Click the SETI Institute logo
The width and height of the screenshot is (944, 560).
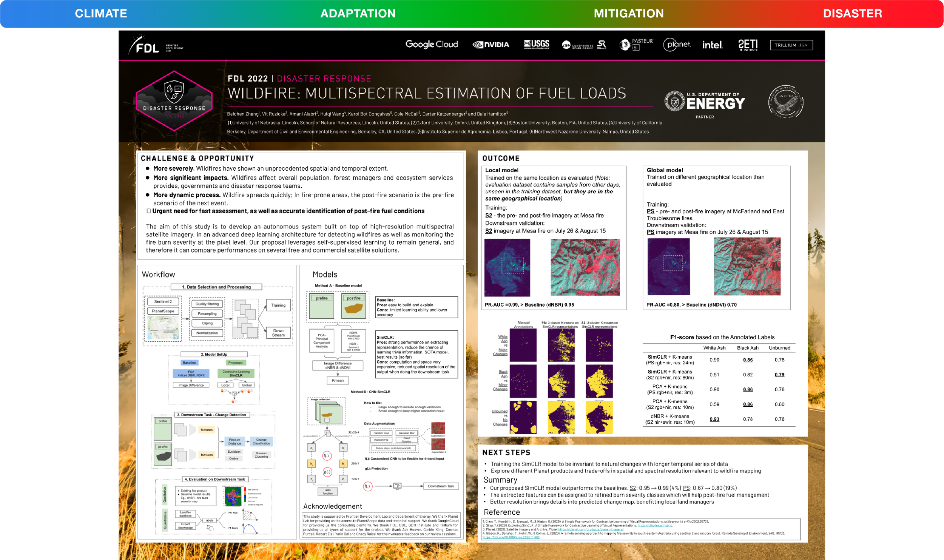pyautogui.click(x=748, y=45)
